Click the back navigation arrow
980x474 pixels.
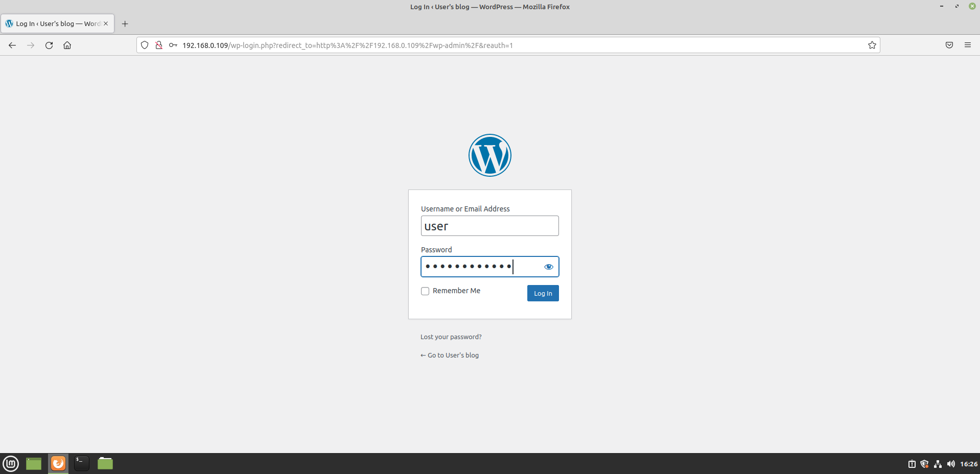click(12, 45)
